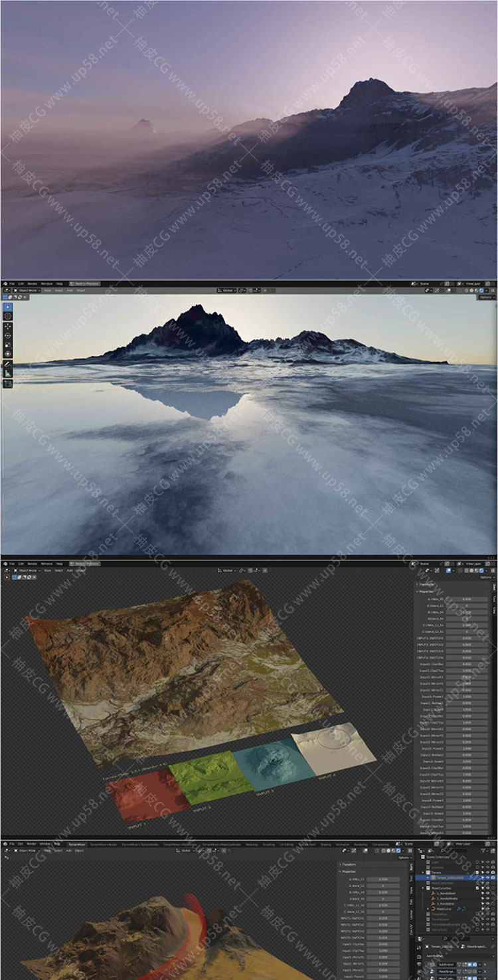Viewport: 498px width, 980px height.
Task: Select the Measure tool in the lake-render viewport
Action: click(x=8, y=373)
